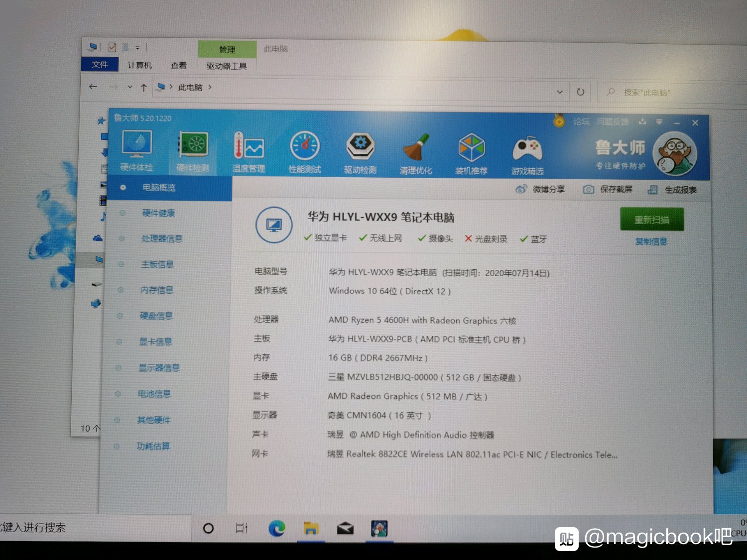Open File Explorer from taskbar

[311, 528]
